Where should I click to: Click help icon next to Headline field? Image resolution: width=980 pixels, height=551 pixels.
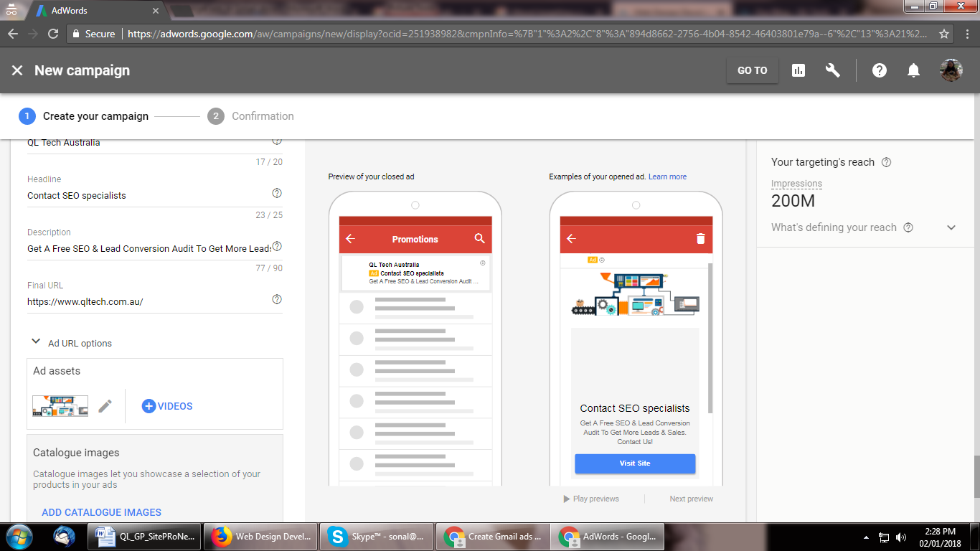pos(277,194)
